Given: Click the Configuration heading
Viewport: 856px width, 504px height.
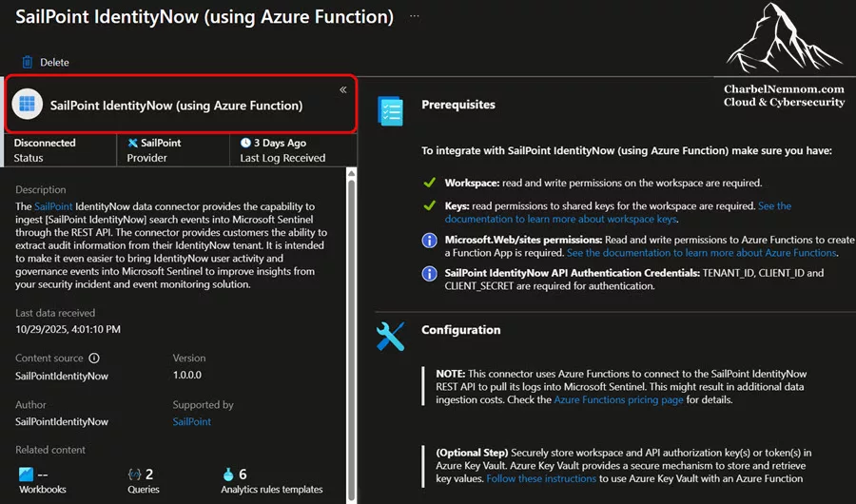Looking at the screenshot, I should click(x=460, y=330).
